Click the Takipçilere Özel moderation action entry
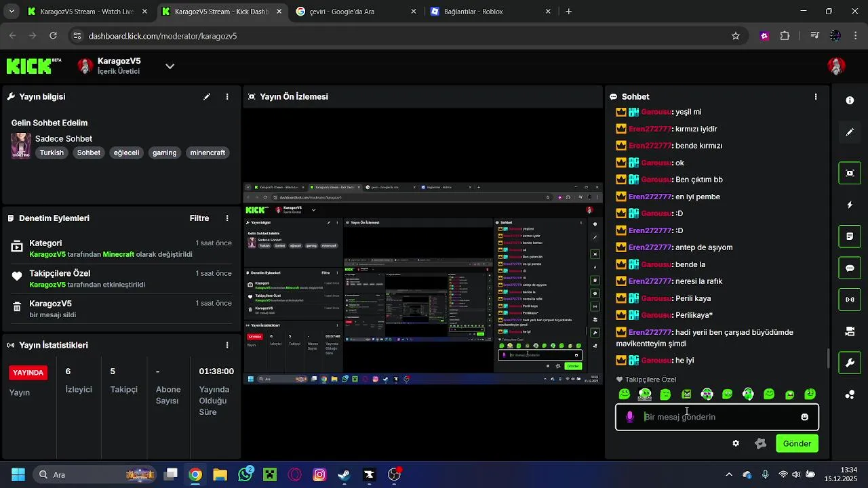 pos(121,279)
